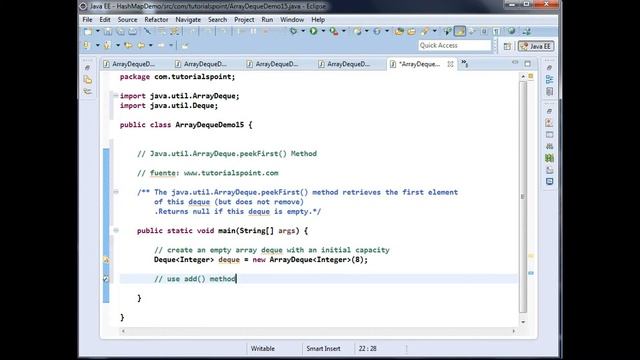Toggle Show Whitespace Characters pilcrow button

[496, 31]
